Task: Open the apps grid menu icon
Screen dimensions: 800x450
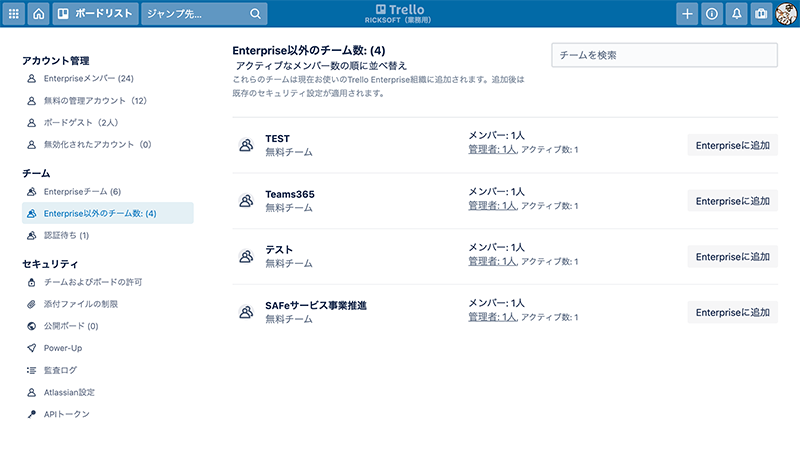Action: (14, 14)
